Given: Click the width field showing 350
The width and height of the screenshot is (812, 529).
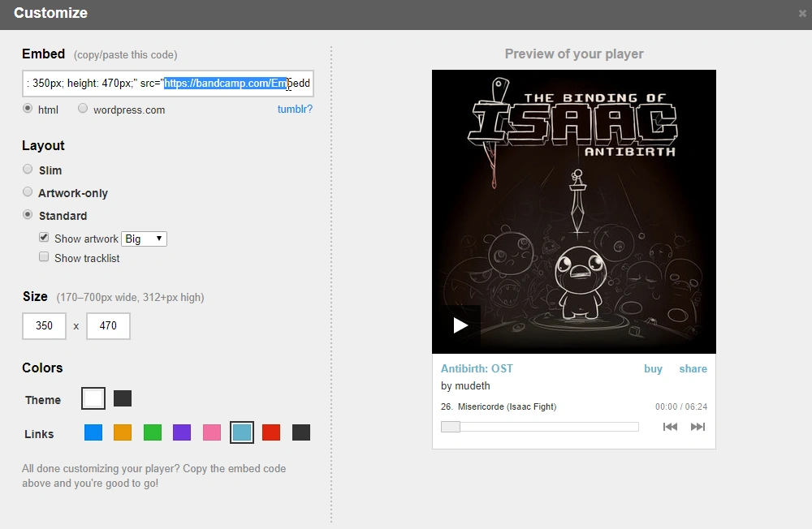Looking at the screenshot, I should click(x=44, y=326).
